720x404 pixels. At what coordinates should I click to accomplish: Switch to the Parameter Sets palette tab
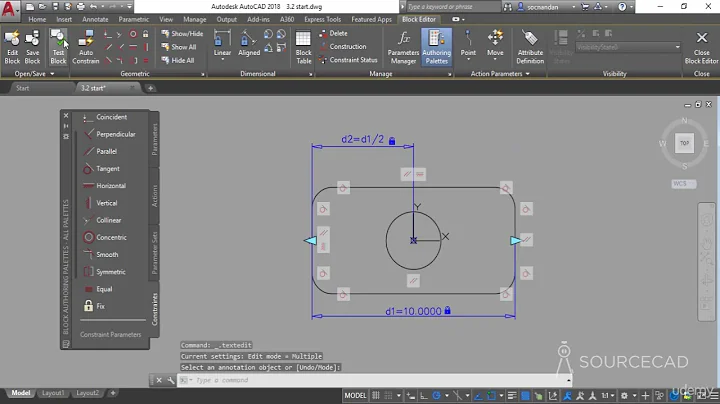pos(154,252)
